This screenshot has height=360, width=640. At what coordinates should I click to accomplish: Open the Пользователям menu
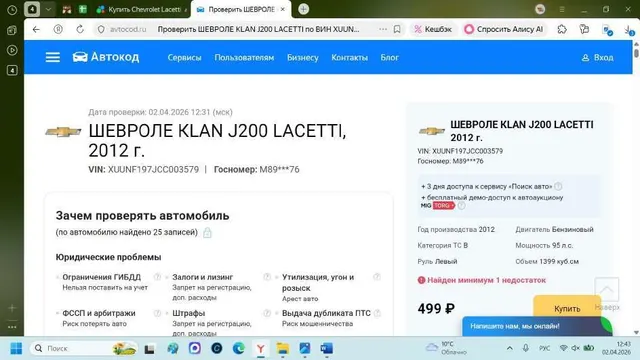click(244, 58)
